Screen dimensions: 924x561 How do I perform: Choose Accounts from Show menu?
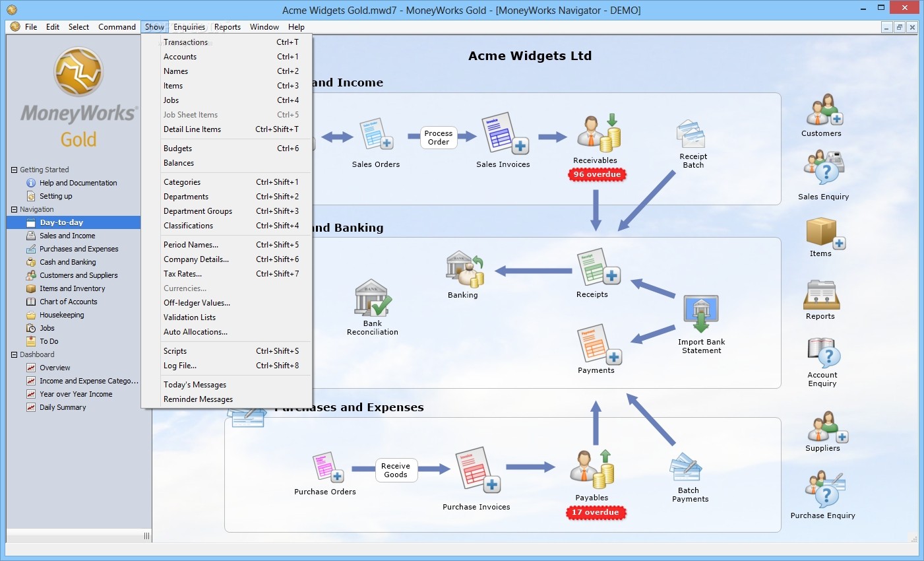227,57
